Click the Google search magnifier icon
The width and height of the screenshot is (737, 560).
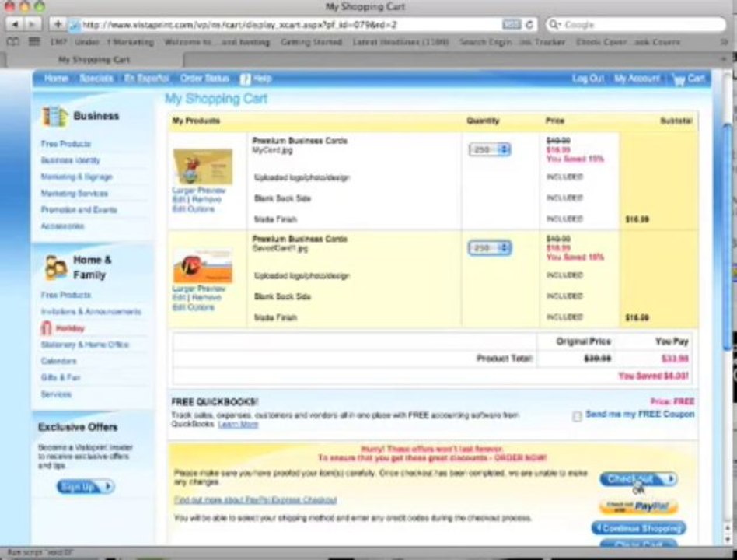click(x=554, y=24)
